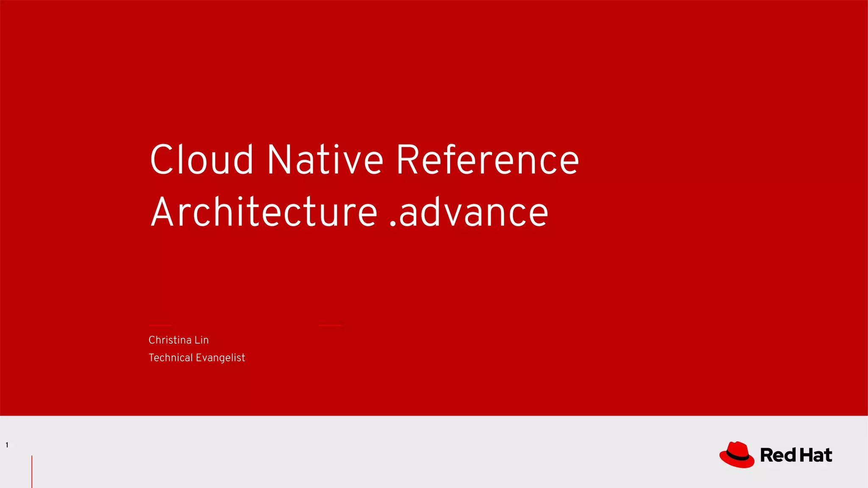This screenshot has height=488, width=868.
Task: Click the second short red divider line
Action: tap(330, 325)
